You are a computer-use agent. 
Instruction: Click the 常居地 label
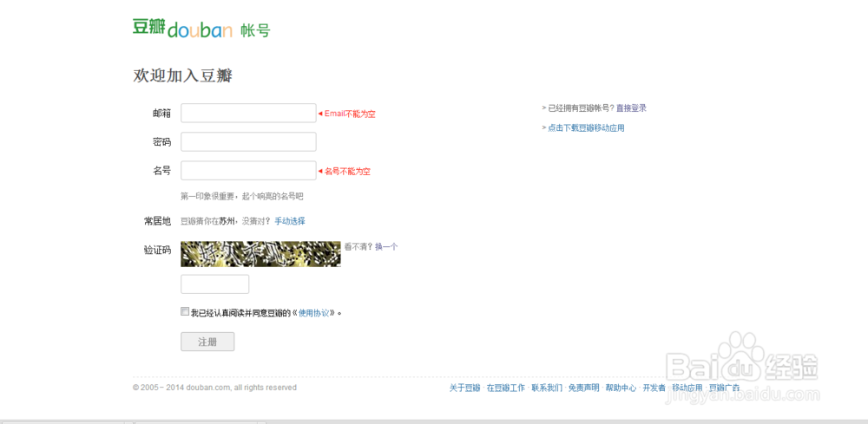(x=158, y=221)
